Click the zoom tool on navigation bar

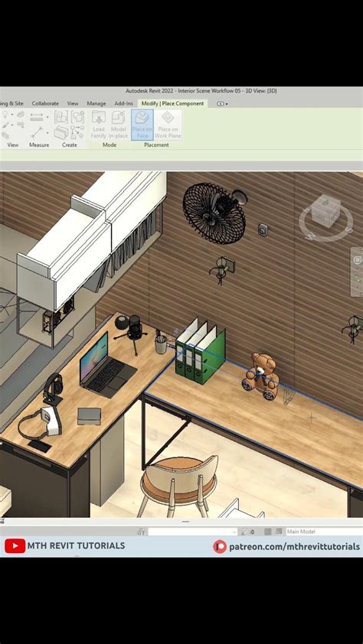(358, 280)
